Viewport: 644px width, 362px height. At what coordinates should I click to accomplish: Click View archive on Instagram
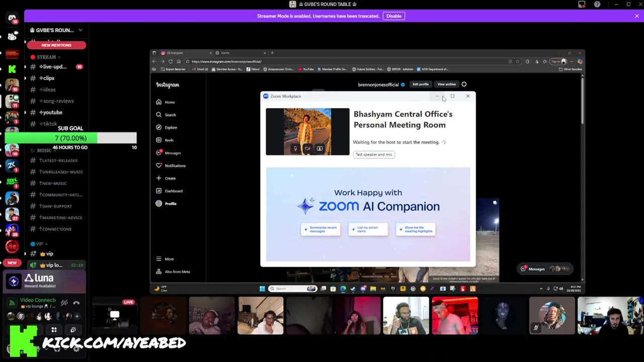click(x=446, y=84)
